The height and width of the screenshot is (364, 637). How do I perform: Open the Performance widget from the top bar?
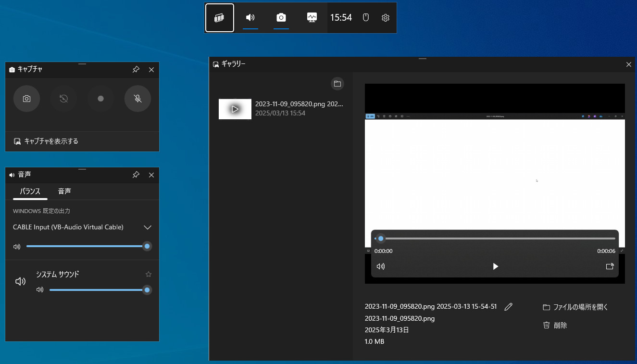(x=312, y=18)
